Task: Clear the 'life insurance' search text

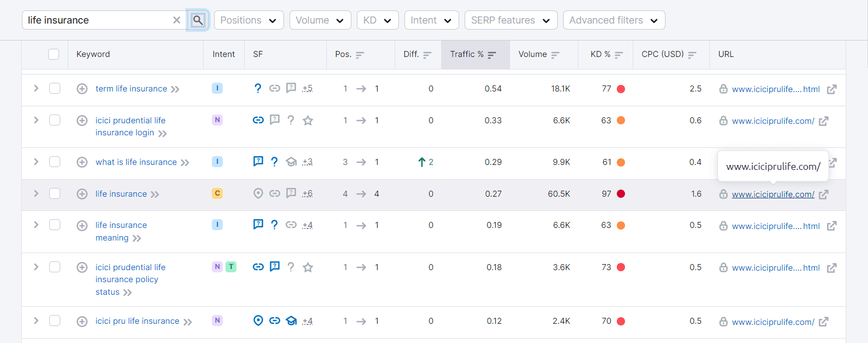Action: coord(177,20)
